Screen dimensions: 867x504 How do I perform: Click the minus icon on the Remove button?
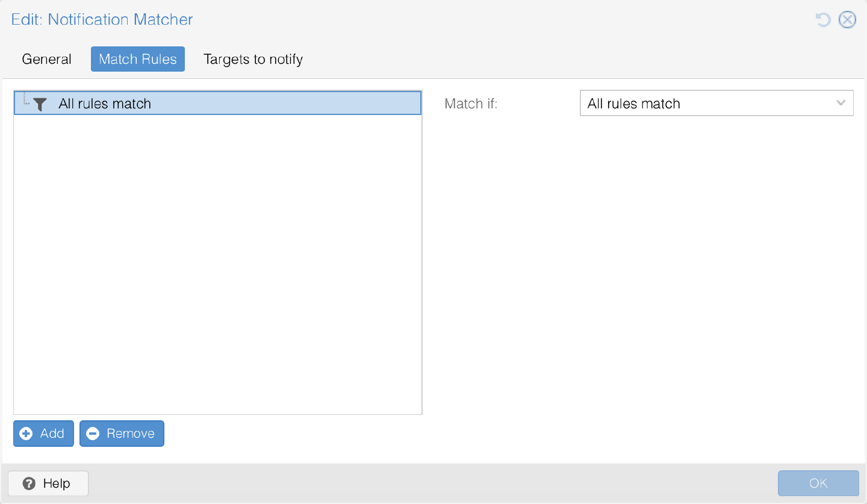pyautogui.click(x=93, y=433)
